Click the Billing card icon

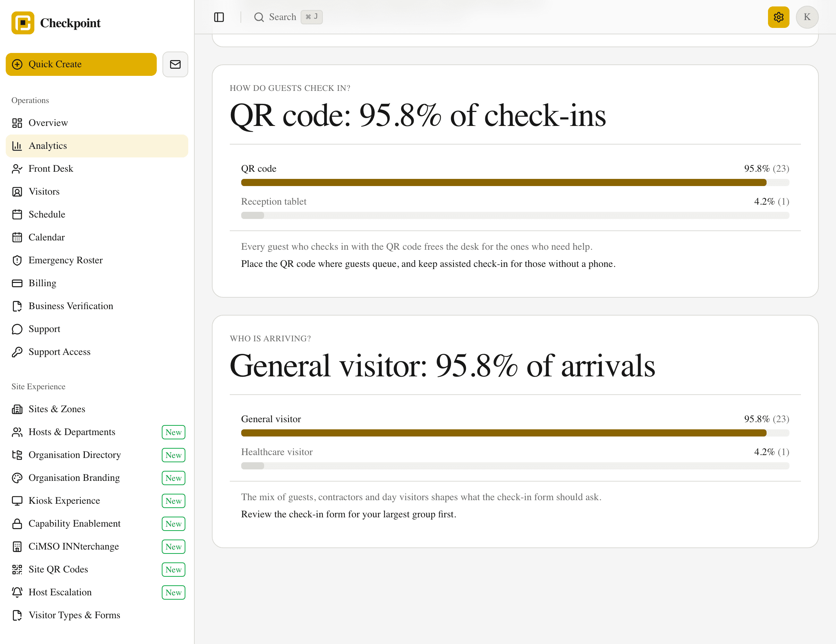(17, 283)
